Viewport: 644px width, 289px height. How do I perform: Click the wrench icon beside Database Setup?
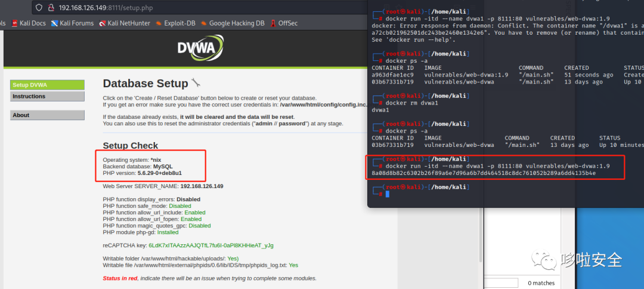[x=196, y=84]
